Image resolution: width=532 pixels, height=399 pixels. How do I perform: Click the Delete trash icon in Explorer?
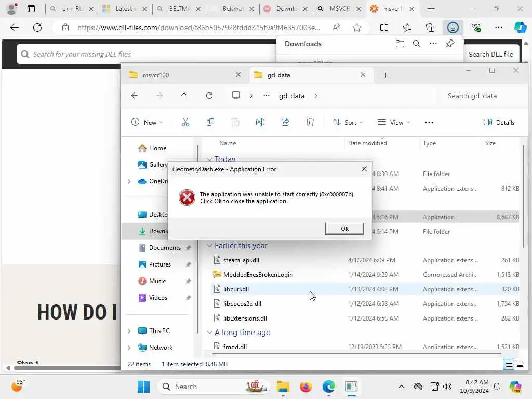coord(310,122)
